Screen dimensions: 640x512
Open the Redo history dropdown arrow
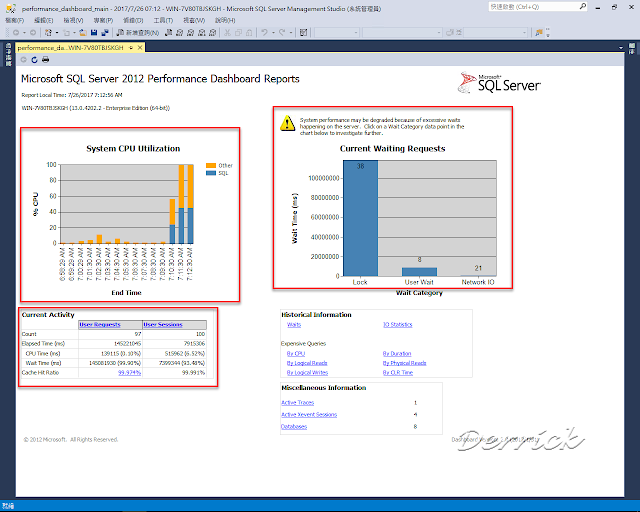(291, 33)
